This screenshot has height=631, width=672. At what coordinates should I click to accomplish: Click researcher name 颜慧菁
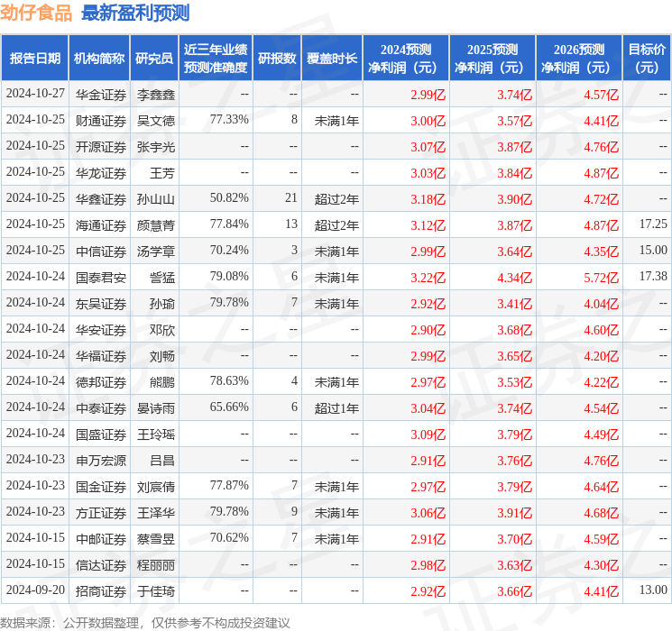click(x=156, y=225)
